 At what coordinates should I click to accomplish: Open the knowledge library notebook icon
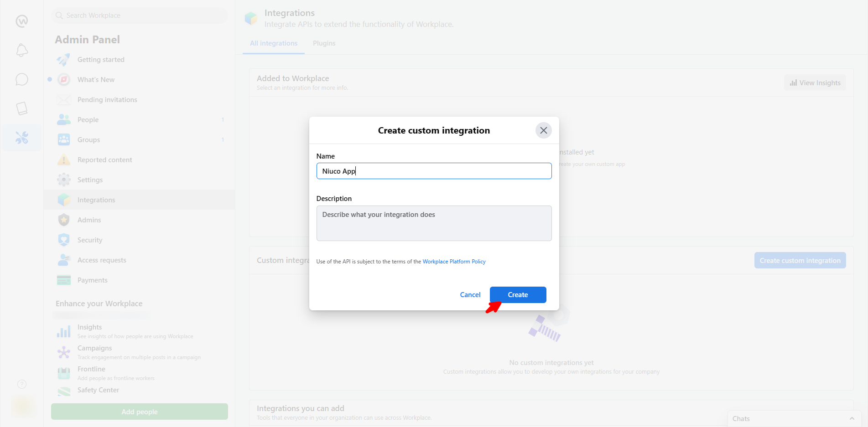[22, 108]
